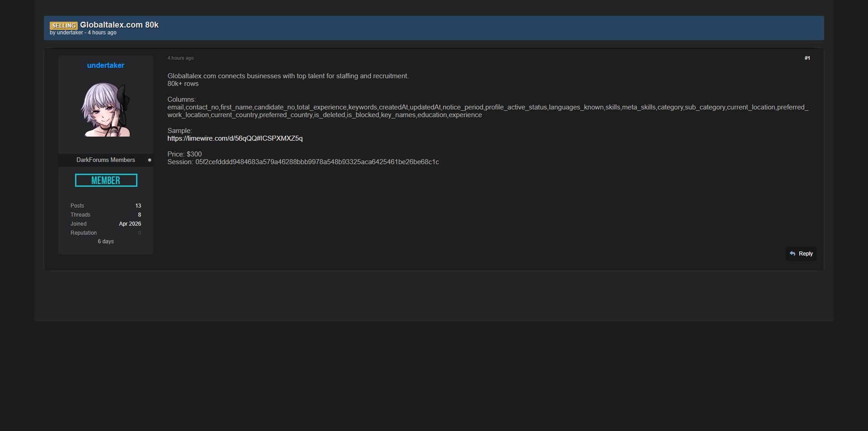This screenshot has height=431, width=868.
Task: Open the undertaker username profile link
Action: coord(106,65)
